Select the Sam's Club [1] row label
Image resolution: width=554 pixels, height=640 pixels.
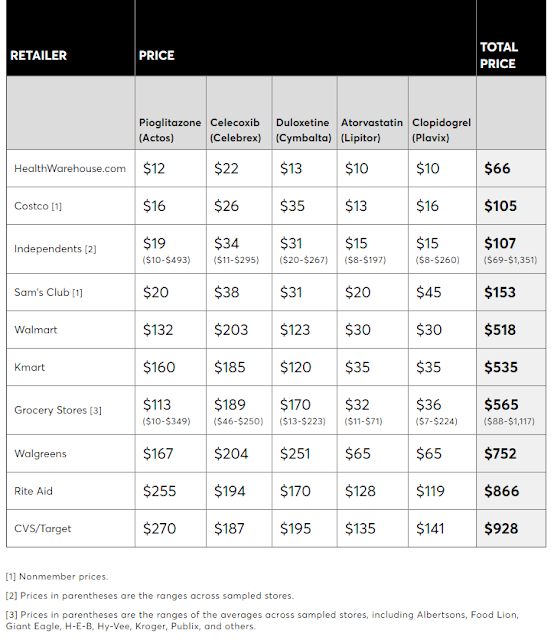[48, 292]
